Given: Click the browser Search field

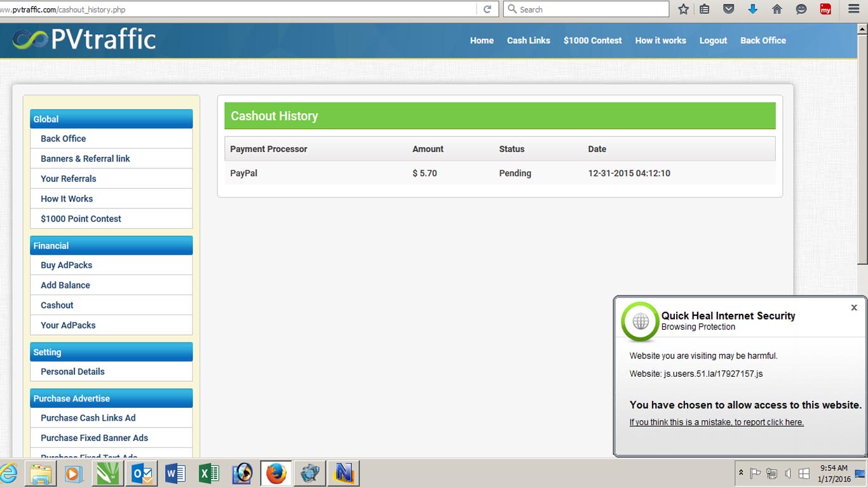Looking at the screenshot, I should coord(586,10).
